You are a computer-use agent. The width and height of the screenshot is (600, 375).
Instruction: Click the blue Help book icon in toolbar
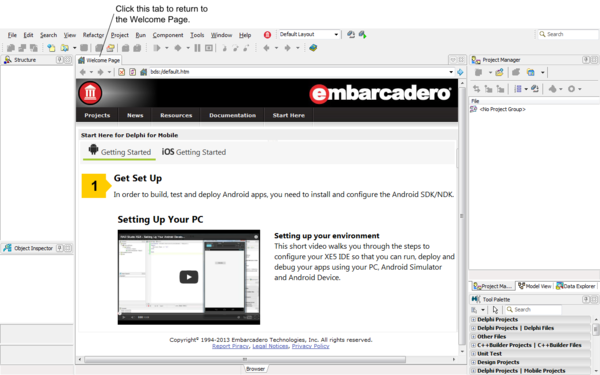[x=313, y=48]
